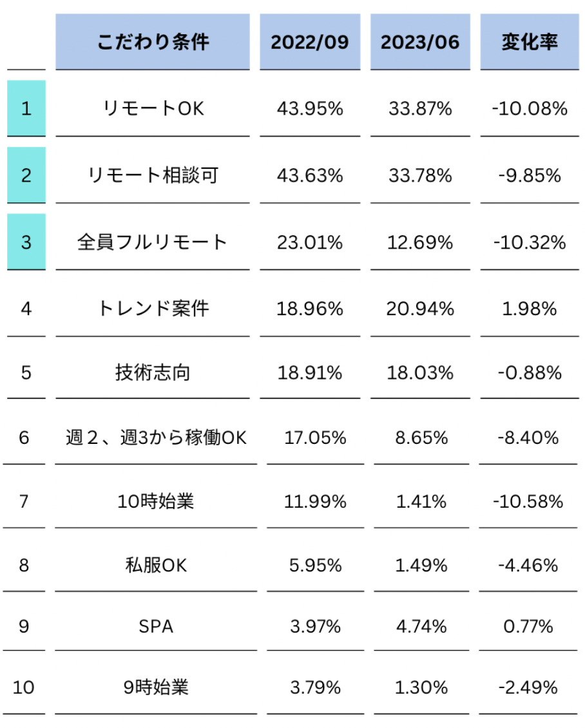Select the 2023/06 column header
The width and height of the screenshot is (585, 728).
coord(420,42)
